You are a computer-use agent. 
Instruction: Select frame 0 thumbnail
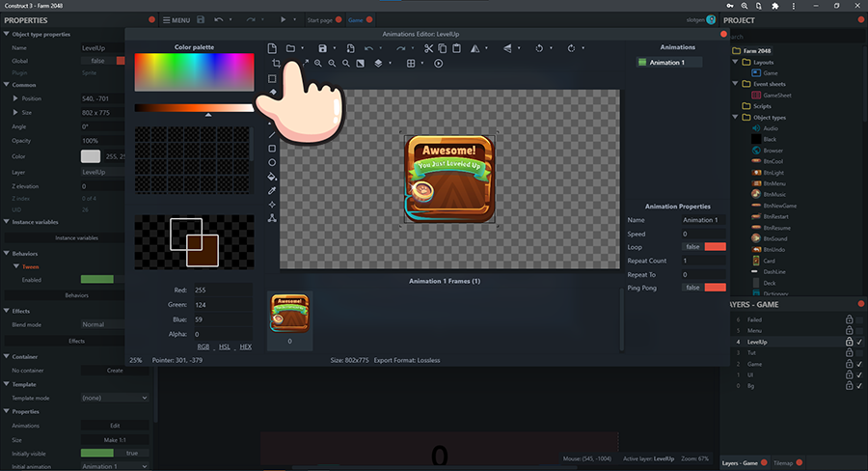click(289, 320)
